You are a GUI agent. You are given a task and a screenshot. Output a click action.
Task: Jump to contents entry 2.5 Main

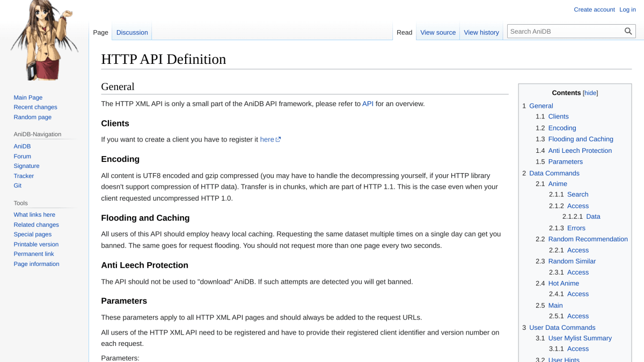click(x=549, y=306)
